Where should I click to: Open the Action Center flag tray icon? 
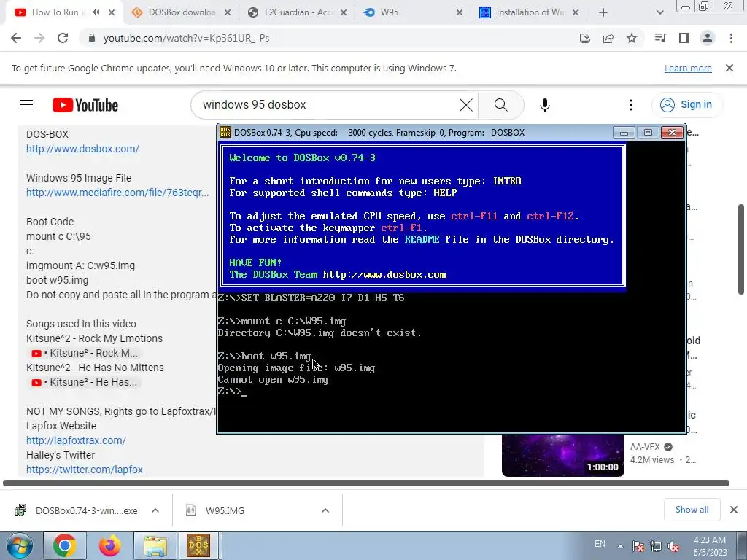pos(638,547)
